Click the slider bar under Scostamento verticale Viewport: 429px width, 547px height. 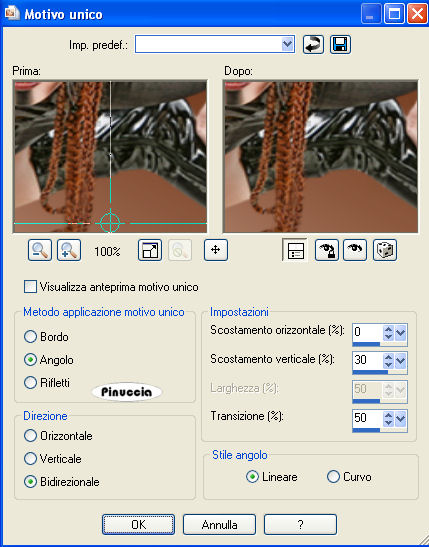pyautogui.click(x=380, y=372)
